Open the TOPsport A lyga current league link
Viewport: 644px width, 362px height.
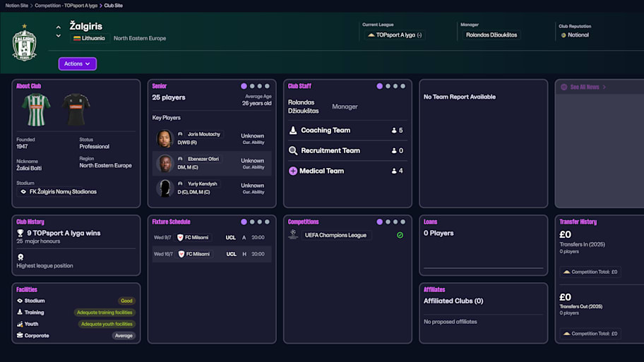click(395, 35)
